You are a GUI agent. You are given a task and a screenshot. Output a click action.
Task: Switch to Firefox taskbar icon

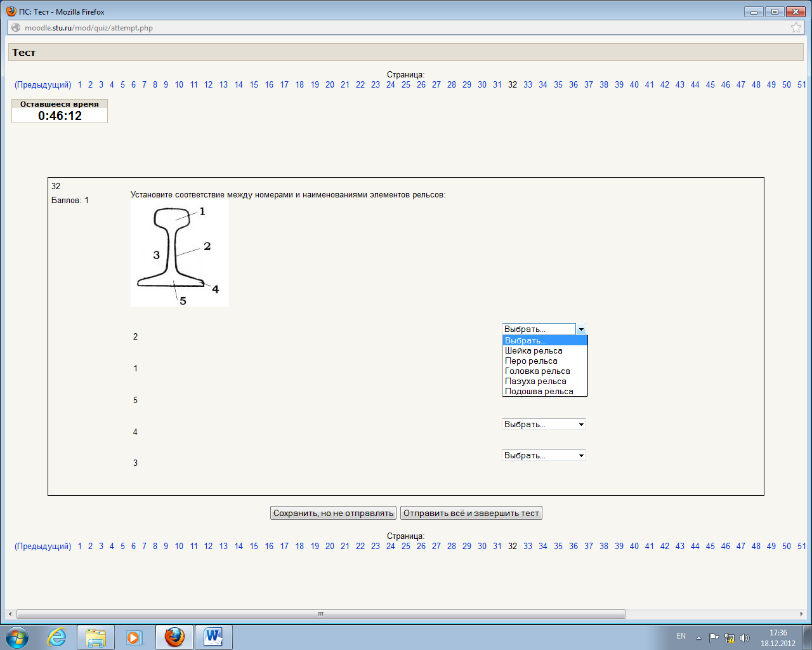(174, 637)
